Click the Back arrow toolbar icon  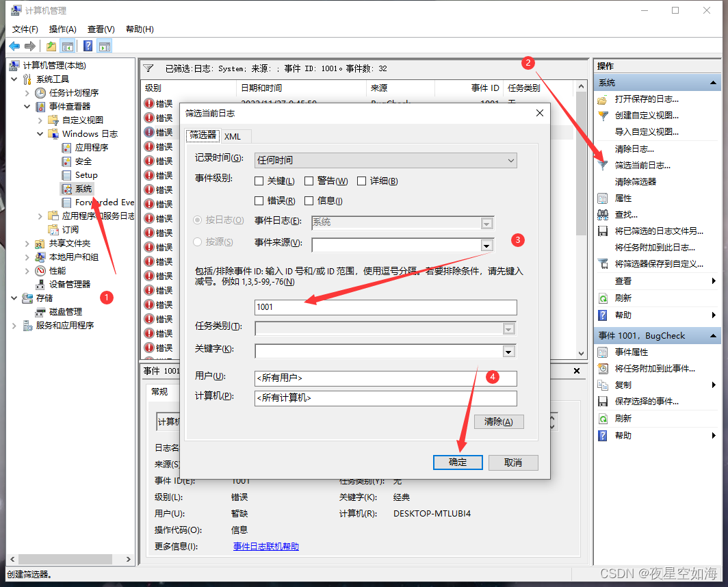point(14,46)
